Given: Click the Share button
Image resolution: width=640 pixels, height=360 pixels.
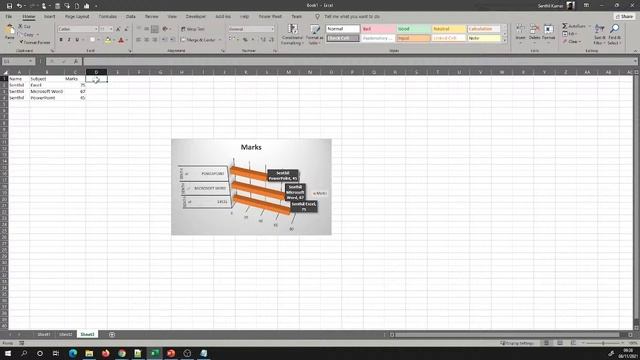Looking at the screenshot, I should pos(624,16).
